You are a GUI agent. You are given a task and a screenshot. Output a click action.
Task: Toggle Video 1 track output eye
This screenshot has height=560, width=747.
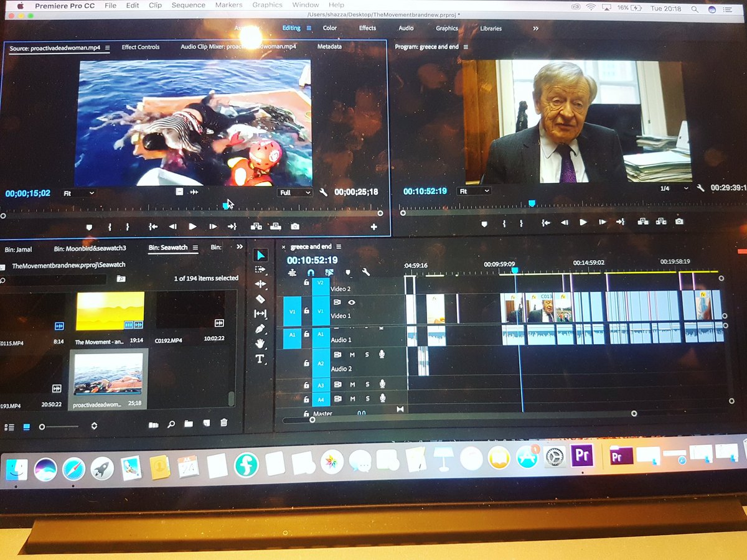tap(352, 302)
